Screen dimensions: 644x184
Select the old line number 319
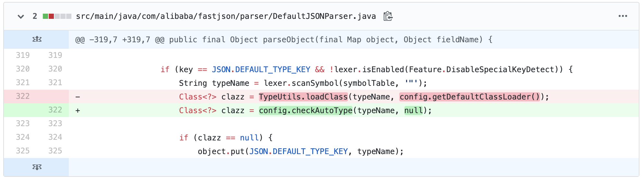pyautogui.click(x=23, y=55)
